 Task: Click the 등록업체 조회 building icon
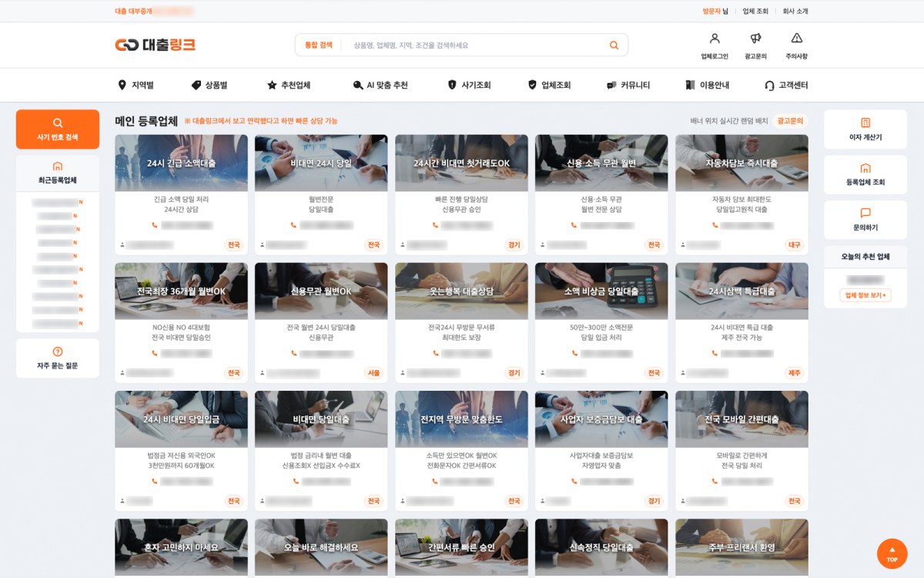tap(865, 168)
